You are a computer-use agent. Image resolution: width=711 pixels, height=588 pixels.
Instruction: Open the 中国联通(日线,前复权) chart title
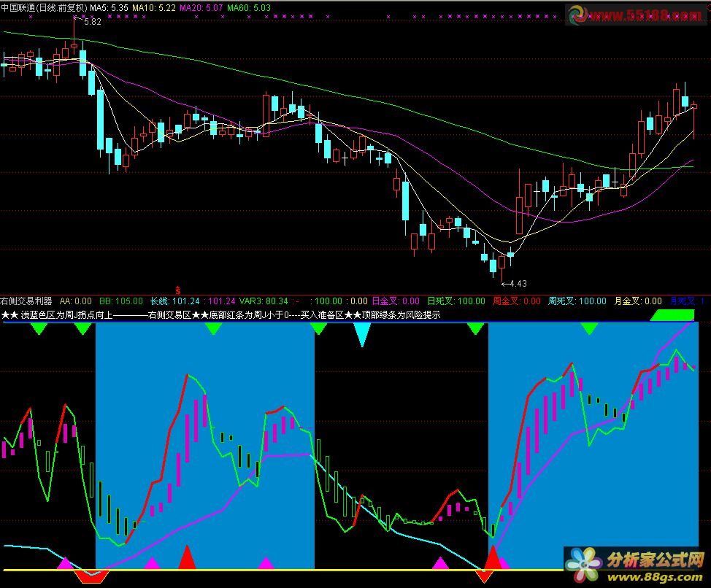click(44, 8)
